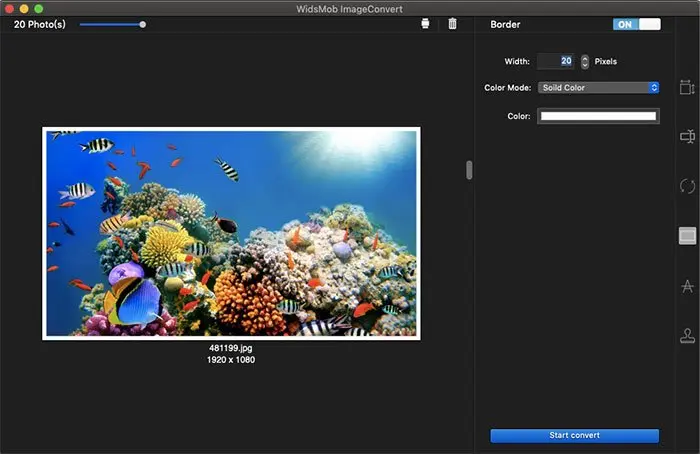Click the save/export icon in the top toolbar
The image size is (700, 454).
[x=425, y=24]
